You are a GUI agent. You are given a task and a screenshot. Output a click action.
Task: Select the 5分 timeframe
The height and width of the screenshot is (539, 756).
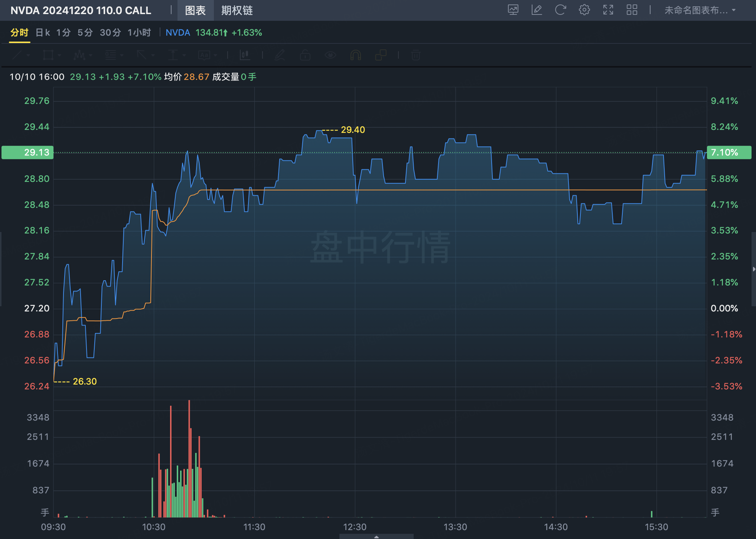pos(85,33)
